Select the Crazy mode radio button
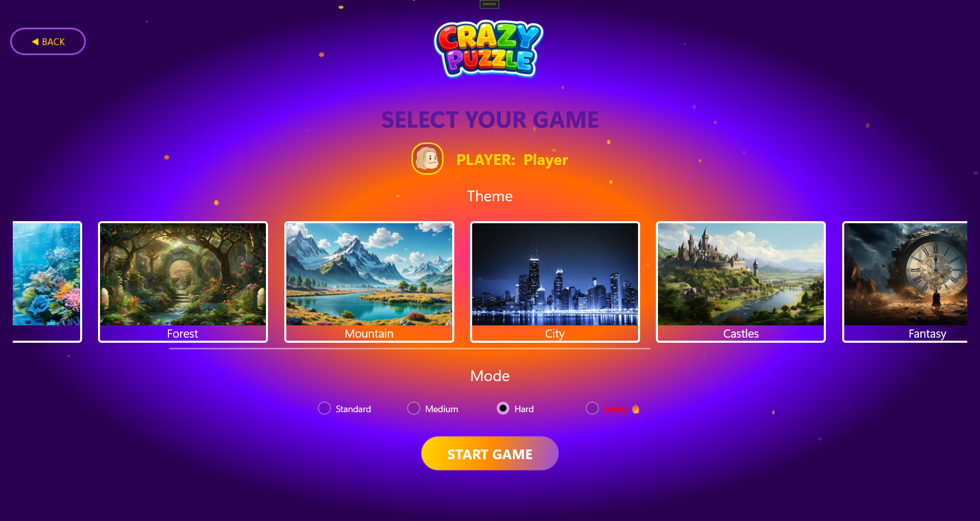The image size is (980, 521). pyautogui.click(x=592, y=408)
